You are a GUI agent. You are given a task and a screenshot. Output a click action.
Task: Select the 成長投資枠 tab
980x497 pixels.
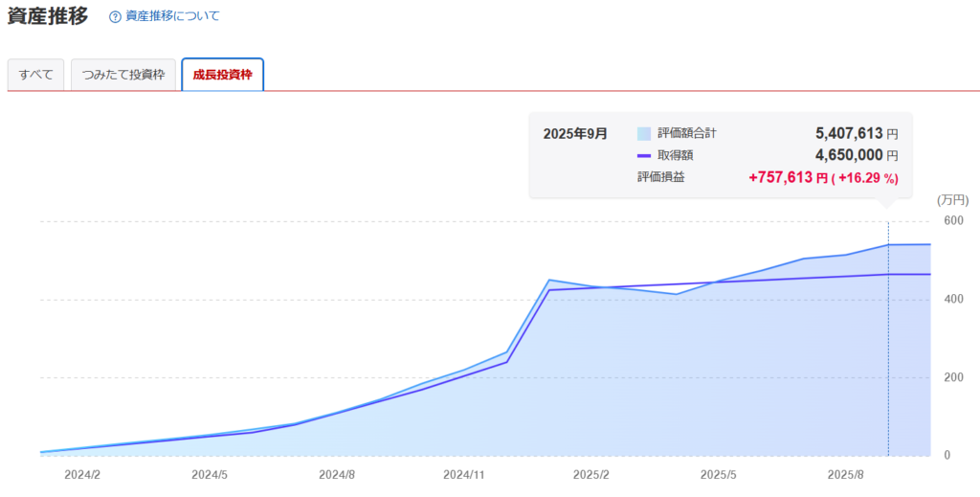coord(222,75)
